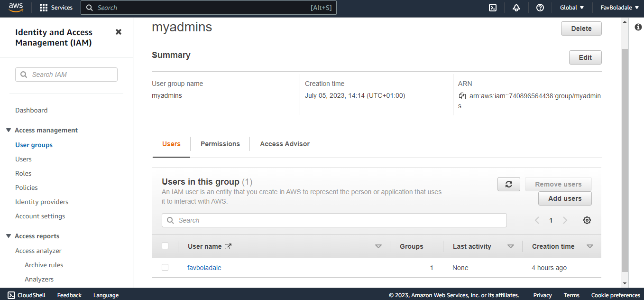Viewport: 644px width, 300px height.
Task: Focus the top AWS search box
Action: coord(209,8)
